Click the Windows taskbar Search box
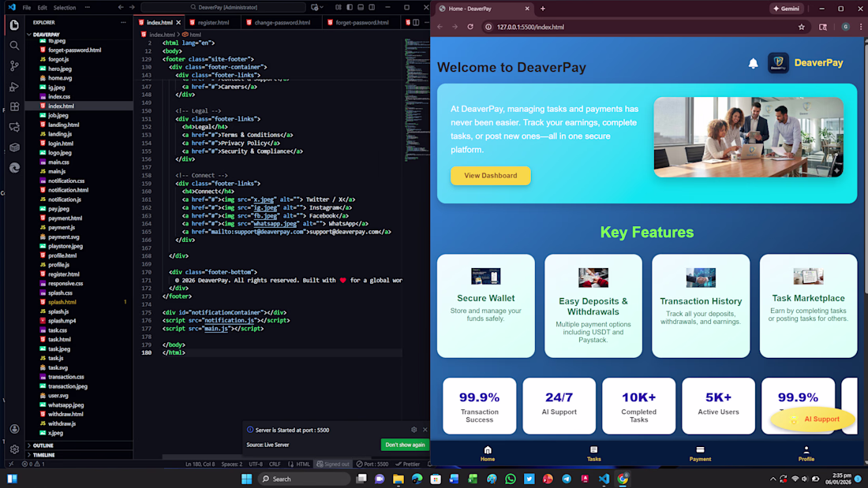 [x=305, y=479]
